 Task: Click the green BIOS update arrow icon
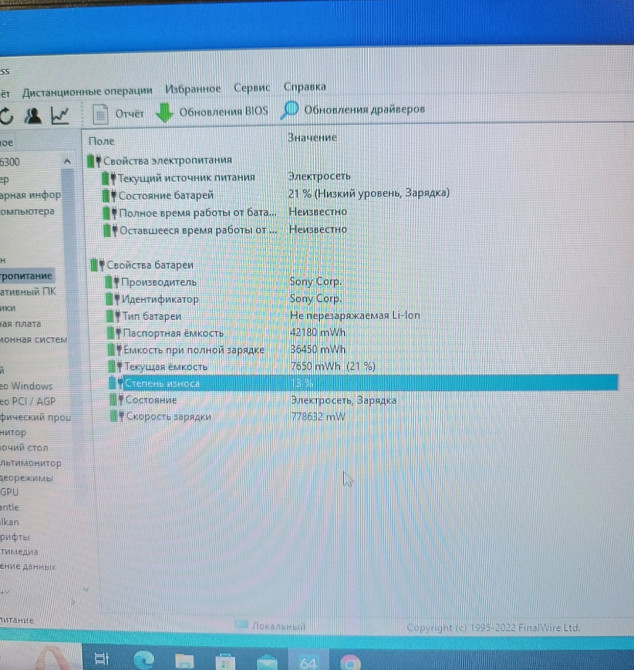(164, 113)
